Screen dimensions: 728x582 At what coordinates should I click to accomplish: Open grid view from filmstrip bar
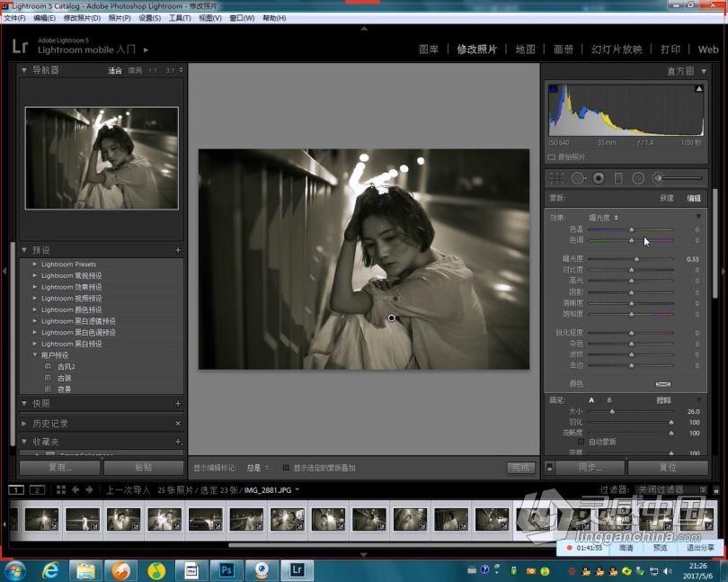click(61, 490)
